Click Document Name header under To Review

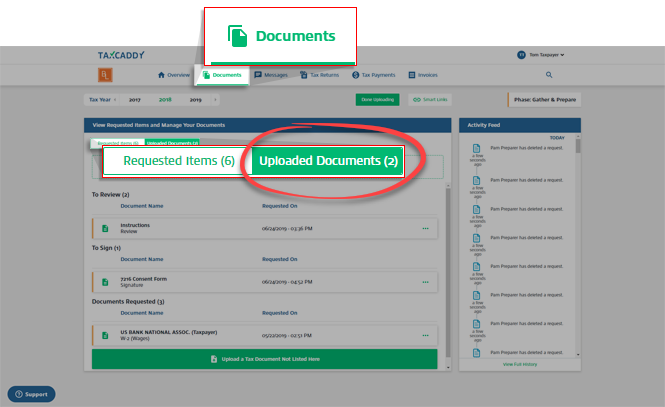pyautogui.click(x=142, y=206)
